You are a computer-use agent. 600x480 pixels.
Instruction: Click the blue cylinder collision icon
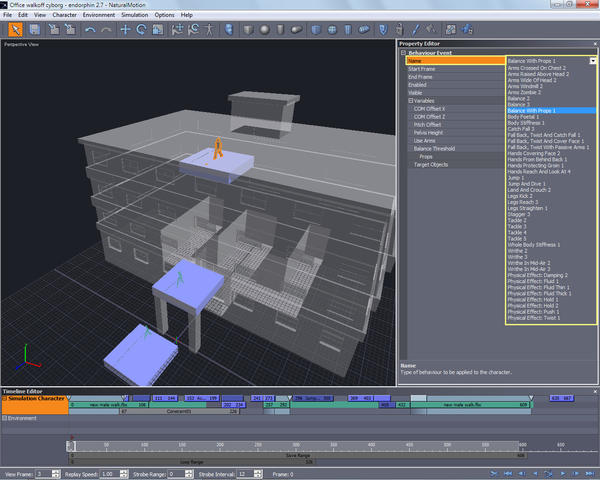(348, 30)
